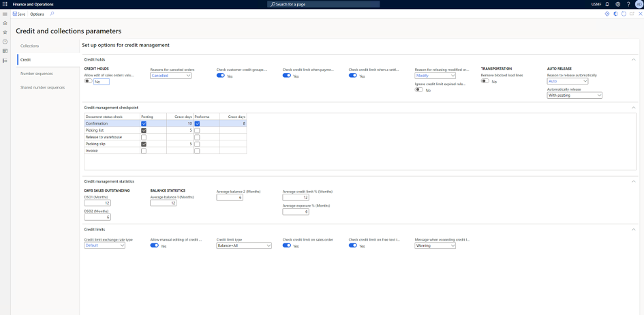Image resolution: width=644 pixels, height=315 pixels.
Task: Open Recent clock icon in sidebar
Action: pos(5,42)
